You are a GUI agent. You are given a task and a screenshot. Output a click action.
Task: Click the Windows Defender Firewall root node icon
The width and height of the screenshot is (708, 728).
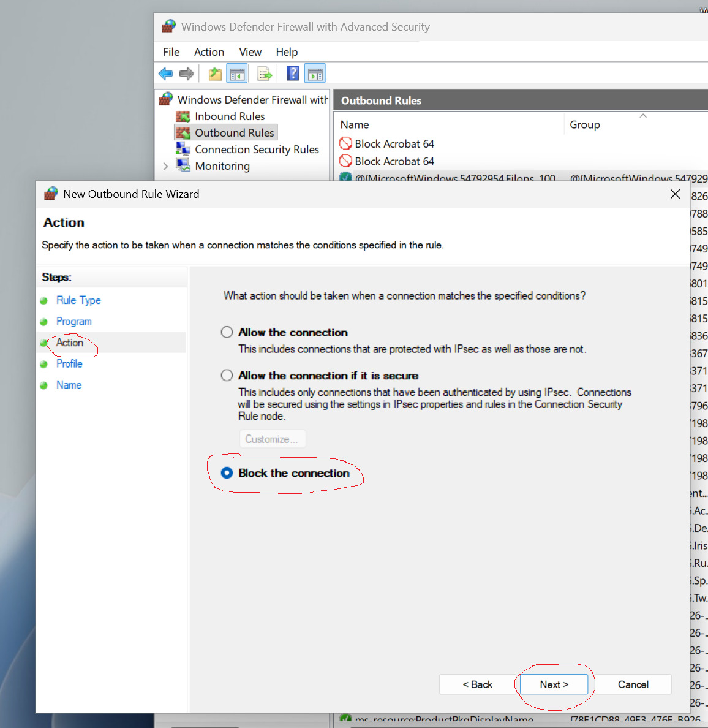(166, 99)
